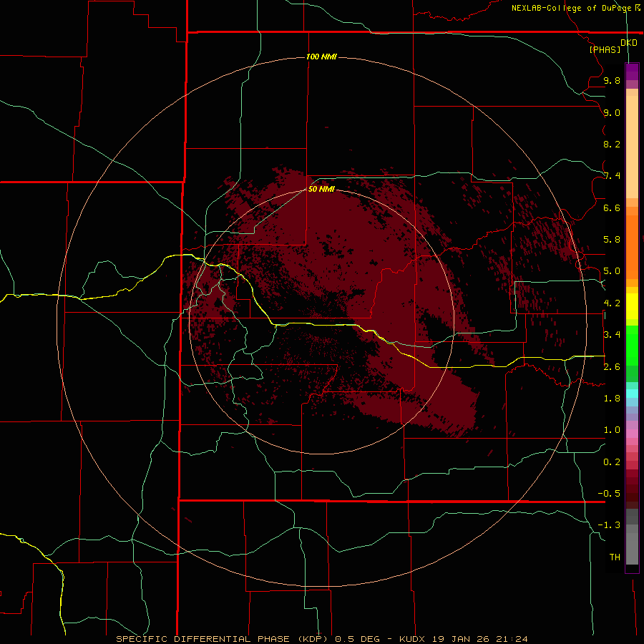Click the 3.4 colorbar value label
Screen dimensions: 644x644
pos(612,335)
